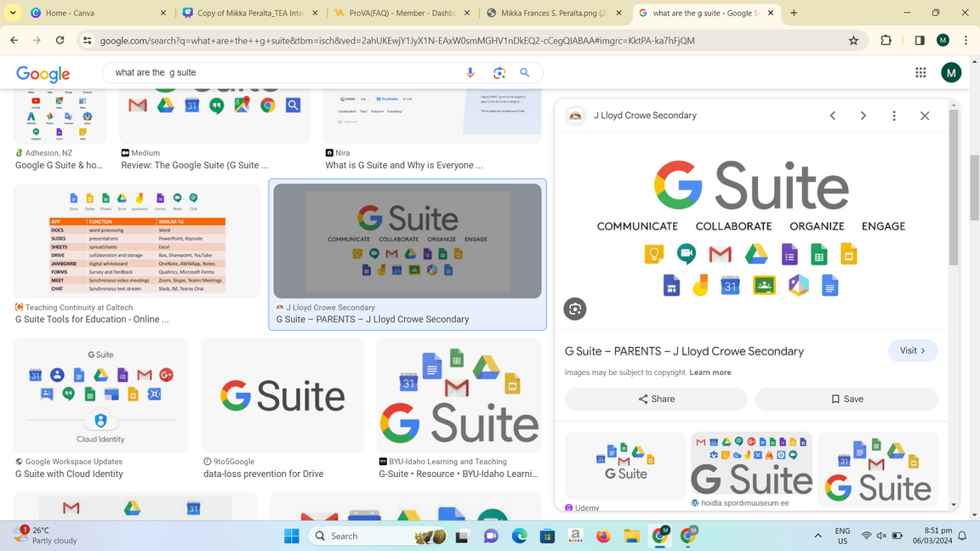Open more options in preview panel
The width and height of the screenshot is (980, 551).
click(894, 116)
